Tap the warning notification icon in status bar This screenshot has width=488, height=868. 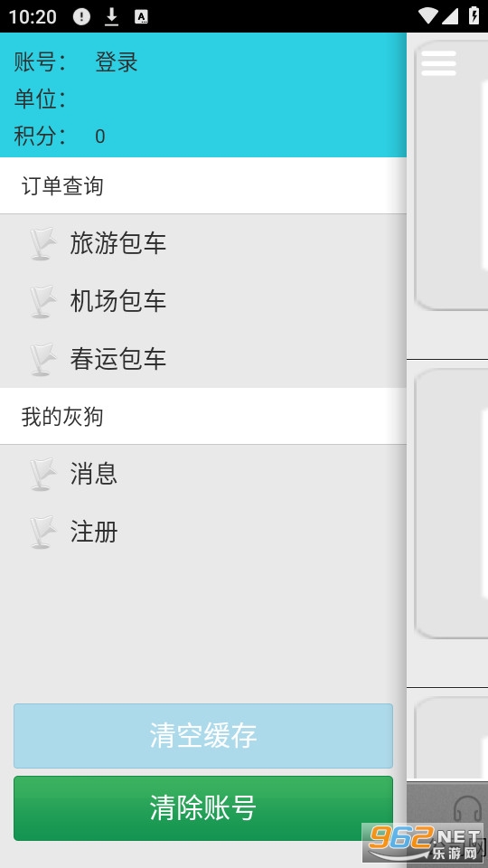click(x=81, y=16)
